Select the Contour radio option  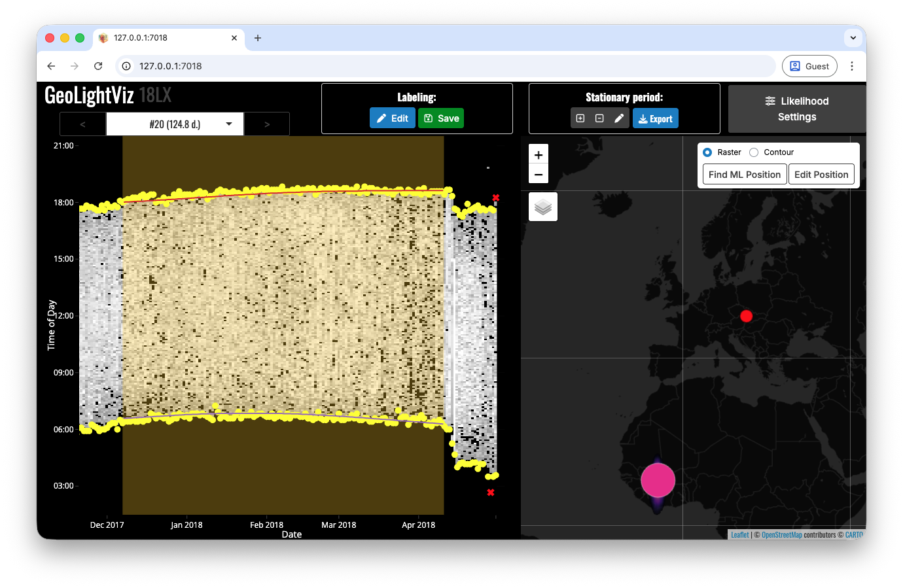coord(754,152)
